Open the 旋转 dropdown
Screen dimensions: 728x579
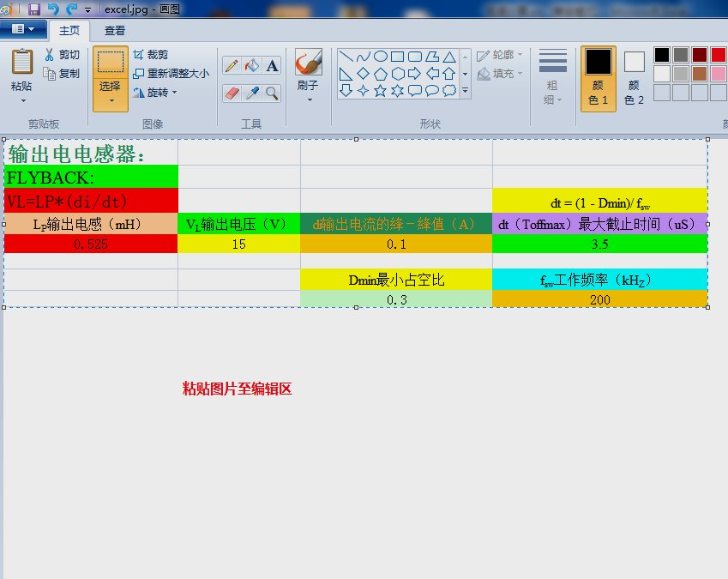[x=155, y=93]
